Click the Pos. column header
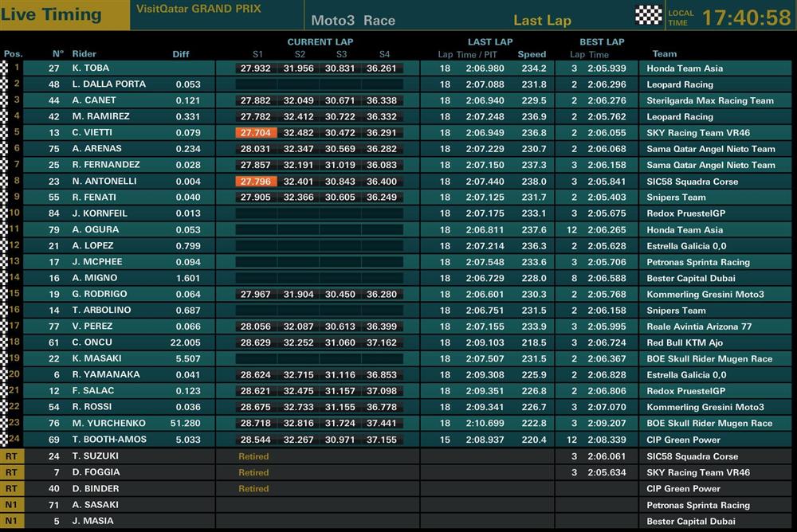Image resolution: width=797 pixels, height=532 pixels. tap(14, 54)
